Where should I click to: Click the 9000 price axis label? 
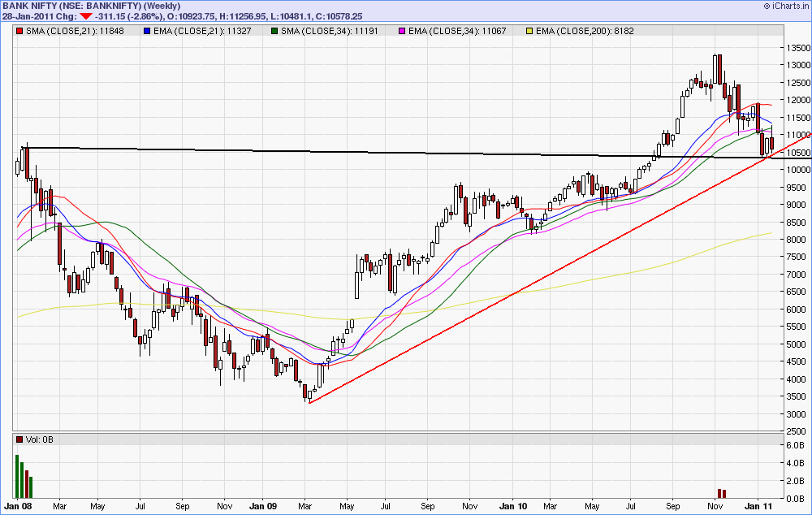(x=796, y=206)
